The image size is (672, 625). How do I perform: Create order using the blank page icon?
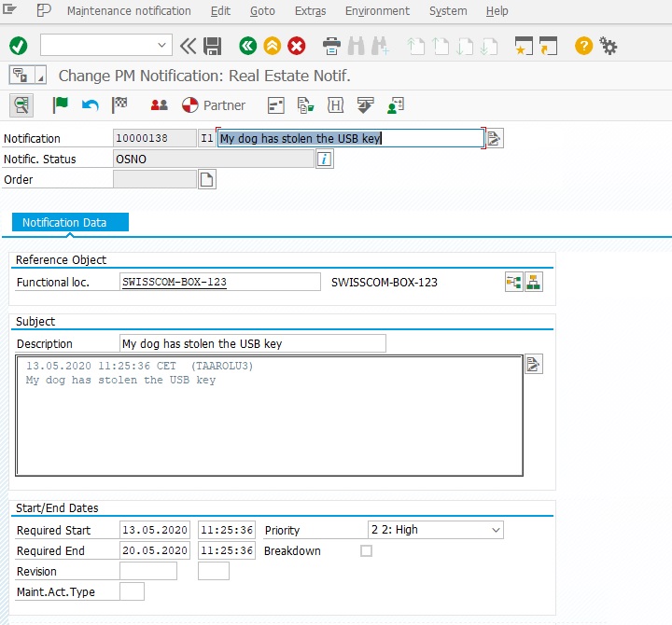pos(206,179)
